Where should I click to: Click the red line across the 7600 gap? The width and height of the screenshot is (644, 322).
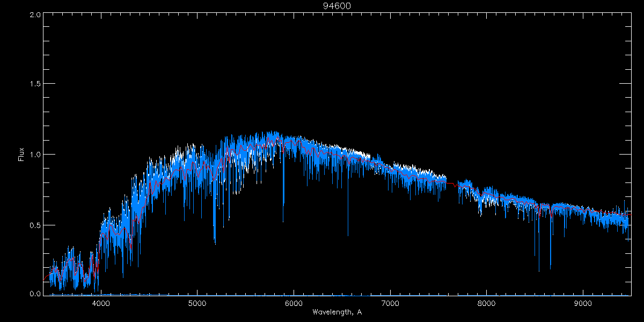pyautogui.click(x=452, y=184)
